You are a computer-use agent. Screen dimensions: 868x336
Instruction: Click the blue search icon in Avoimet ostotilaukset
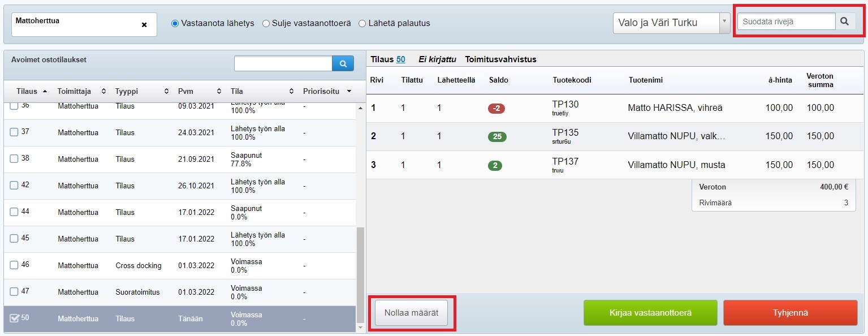click(x=343, y=64)
